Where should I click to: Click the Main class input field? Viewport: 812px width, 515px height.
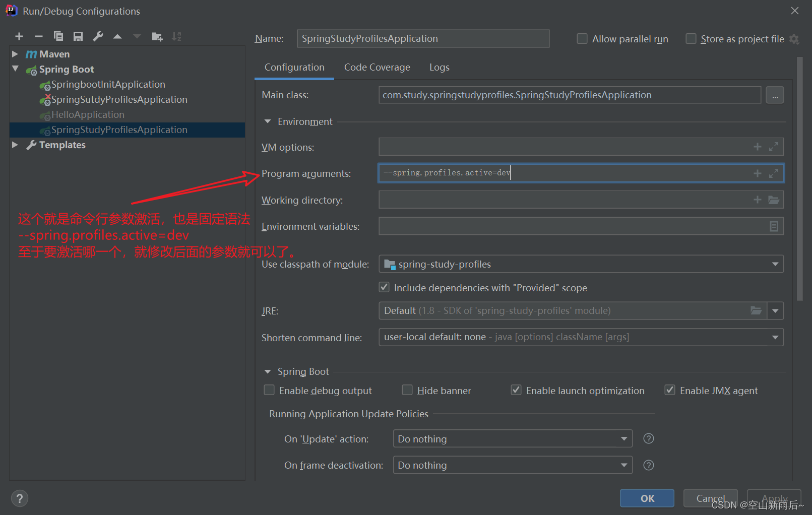pyautogui.click(x=570, y=95)
